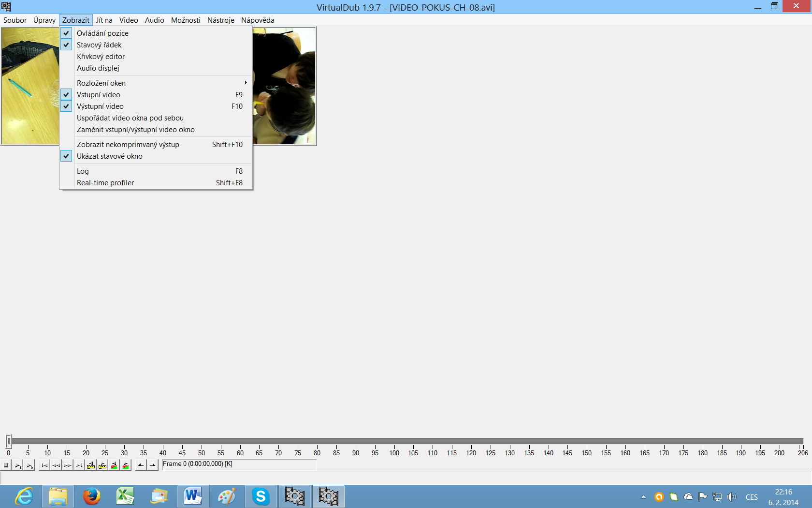
Task: Open Skype from the taskbar
Action: 261,496
